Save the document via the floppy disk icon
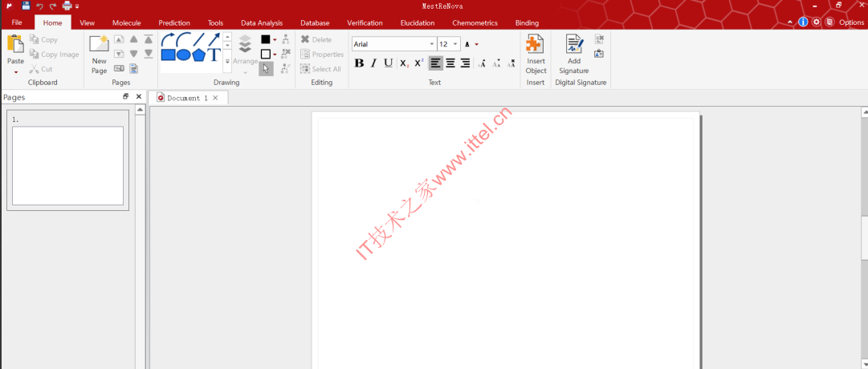868x369 pixels. pyautogui.click(x=26, y=6)
